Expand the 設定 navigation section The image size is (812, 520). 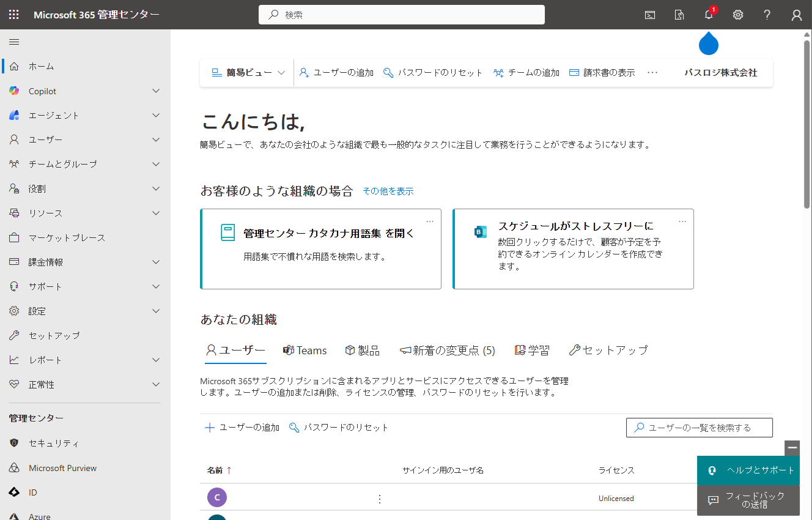156,311
